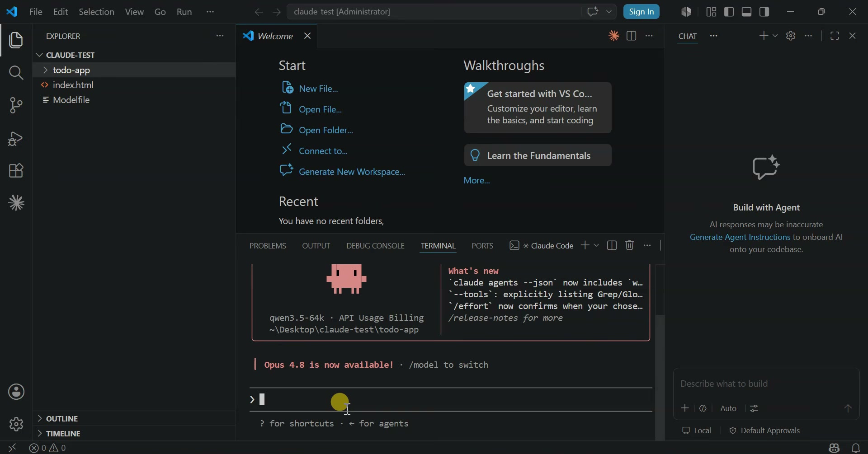
Task: Toggle the secondary side bar
Action: pos(764,12)
